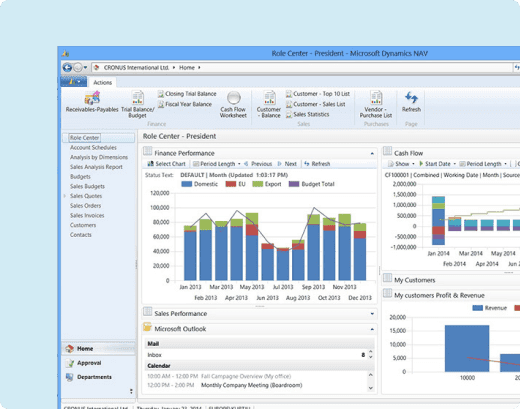Expand the Sales Quotes tree node
Viewport: 520px width, 409px height.
coord(65,196)
